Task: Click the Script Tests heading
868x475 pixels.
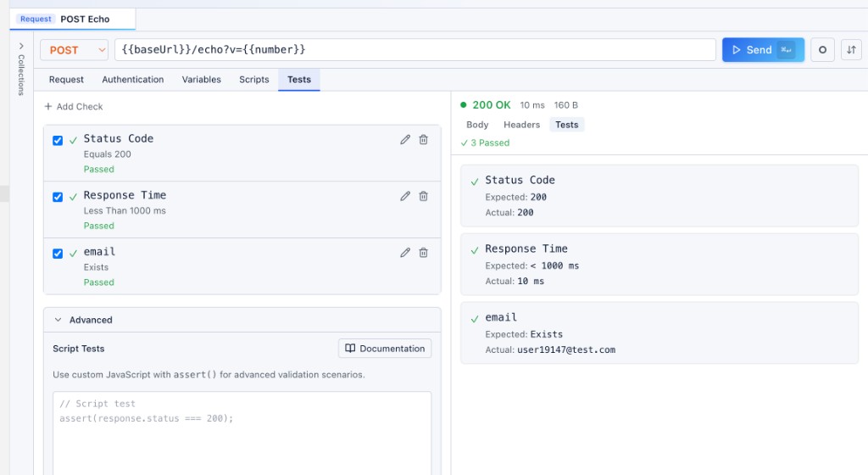Action: tap(79, 349)
